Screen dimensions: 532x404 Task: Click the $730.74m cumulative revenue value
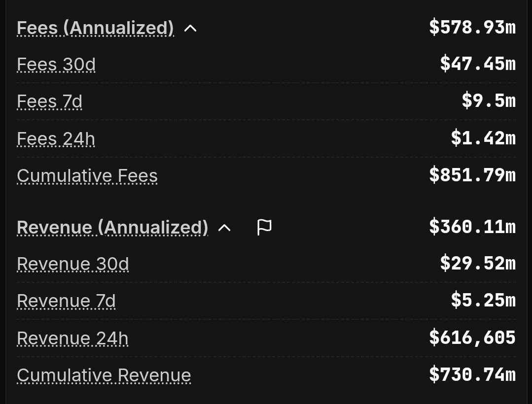click(472, 374)
